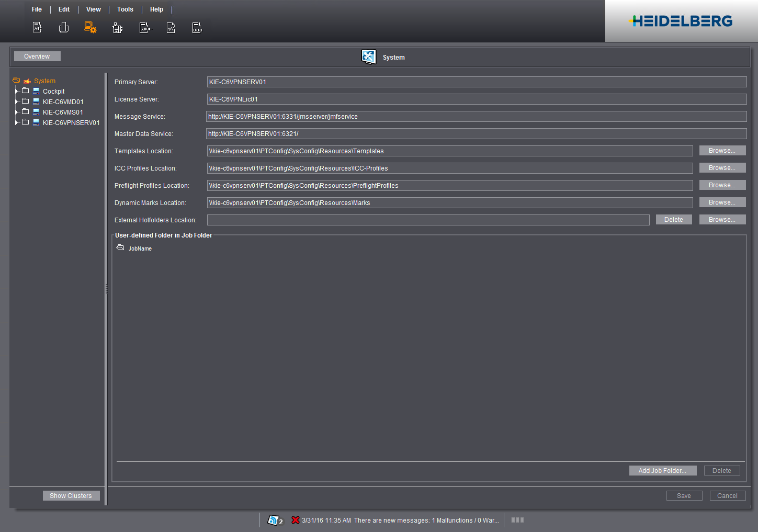Expand the KIE-C6VMD01 tree node
The width and height of the screenshot is (758, 532).
17,102
